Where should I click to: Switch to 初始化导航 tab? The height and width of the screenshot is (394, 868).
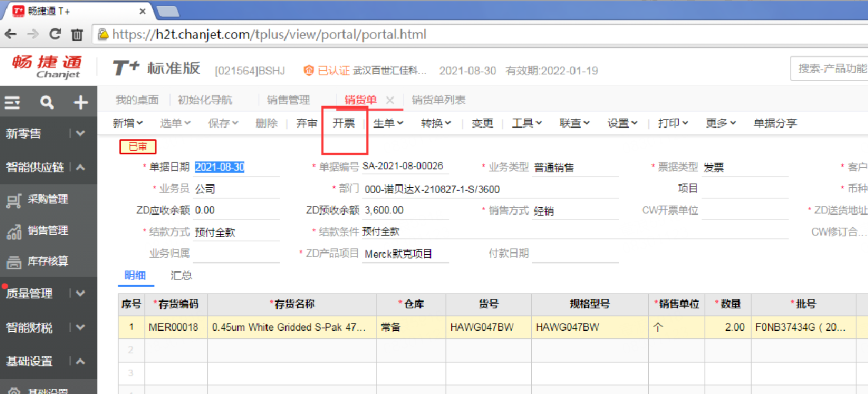pyautogui.click(x=205, y=100)
